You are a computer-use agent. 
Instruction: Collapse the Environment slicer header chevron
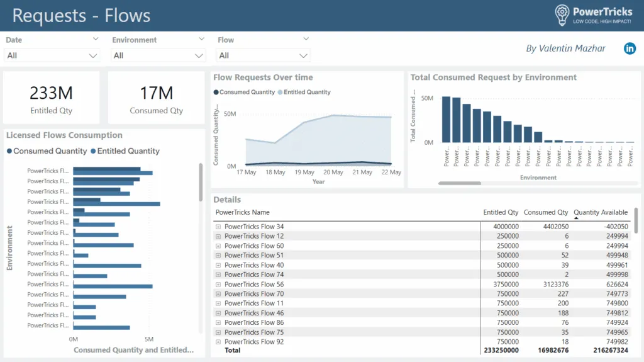201,39
